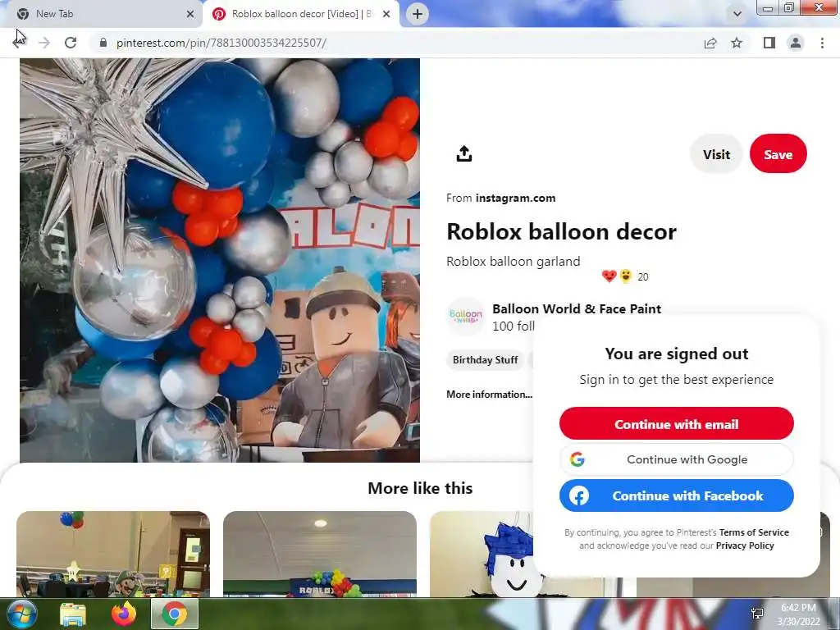Click Continue with Google button
This screenshot has height=630, width=840.
tap(676, 459)
